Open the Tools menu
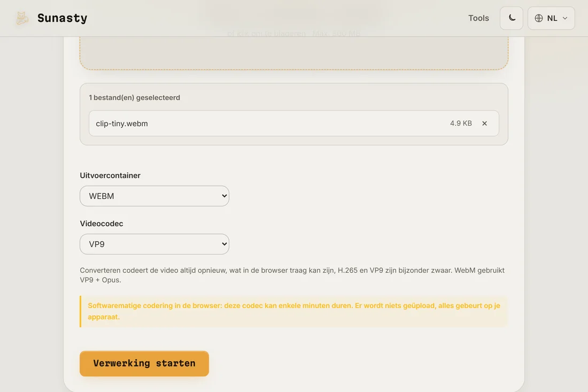Screen dimensions: 588x392 tap(478, 18)
